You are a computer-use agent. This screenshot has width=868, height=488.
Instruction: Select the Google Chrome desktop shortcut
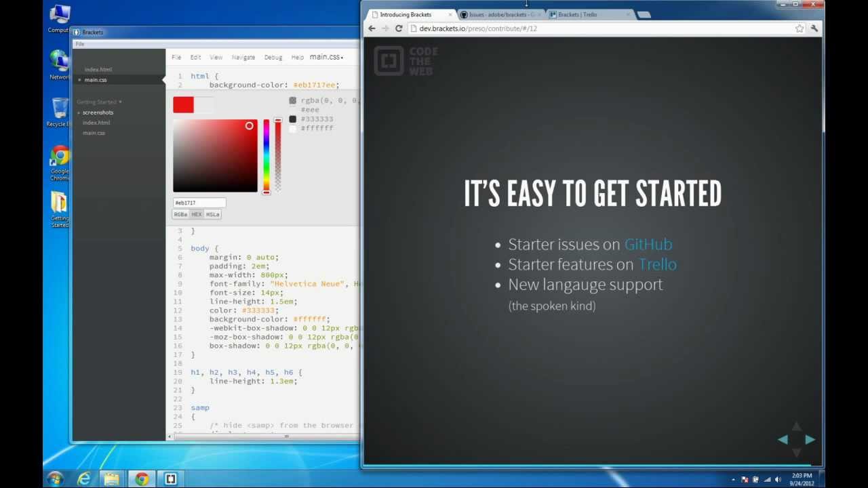[60, 163]
